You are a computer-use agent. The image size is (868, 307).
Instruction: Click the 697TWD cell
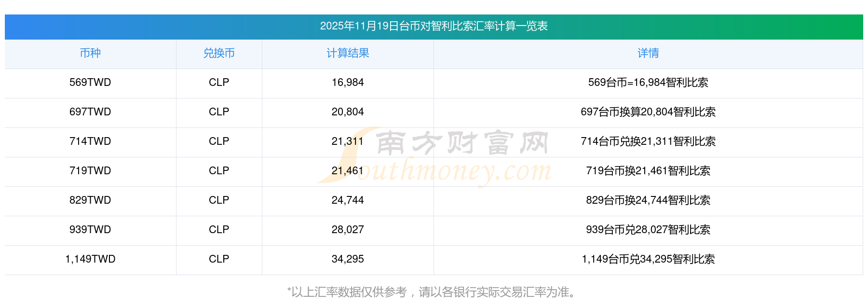click(x=90, y=112)
